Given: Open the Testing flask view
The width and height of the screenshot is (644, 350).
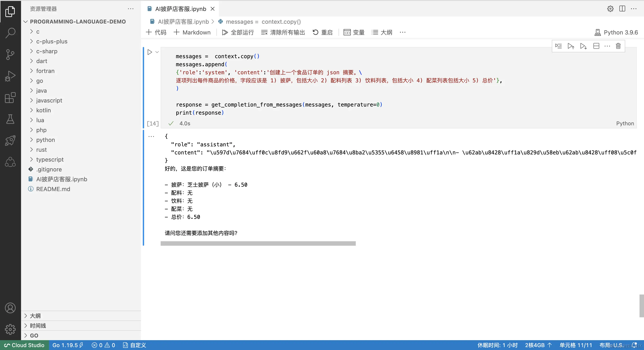Looking at the screenshot, I should coord(10,119).
